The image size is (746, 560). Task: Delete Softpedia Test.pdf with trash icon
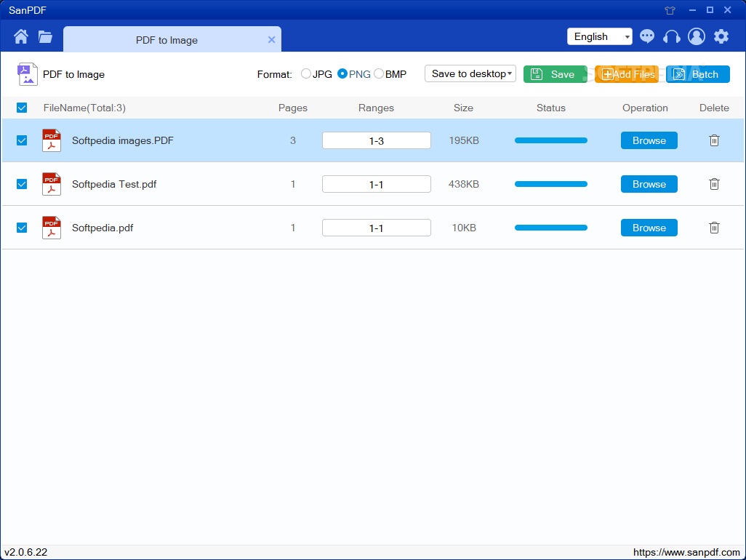(x=714, y=184)
